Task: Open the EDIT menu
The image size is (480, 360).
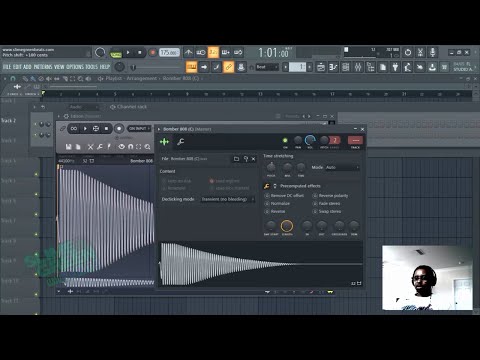Action: pos(17,67)
